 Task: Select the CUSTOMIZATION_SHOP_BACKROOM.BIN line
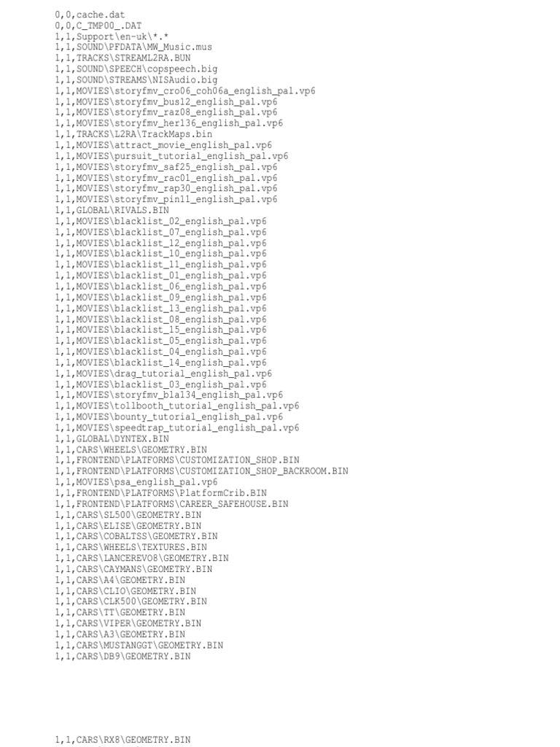pyautogui.click(x=201, y=471)
